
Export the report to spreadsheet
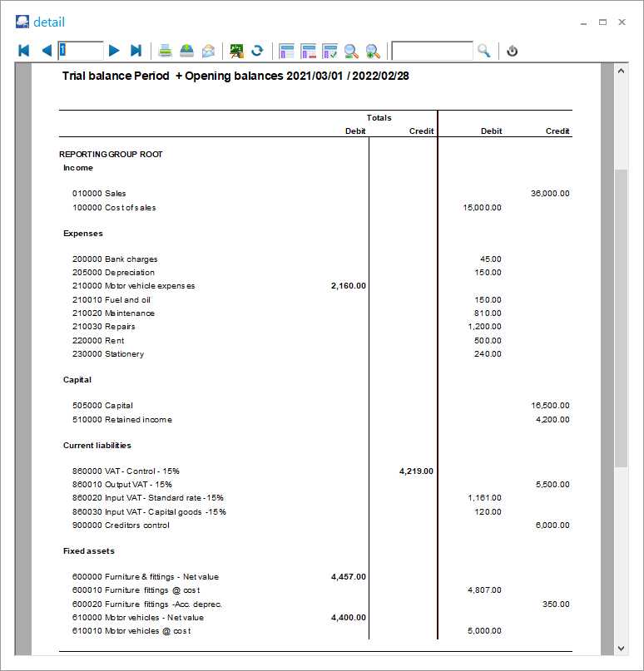click(236, 51)
